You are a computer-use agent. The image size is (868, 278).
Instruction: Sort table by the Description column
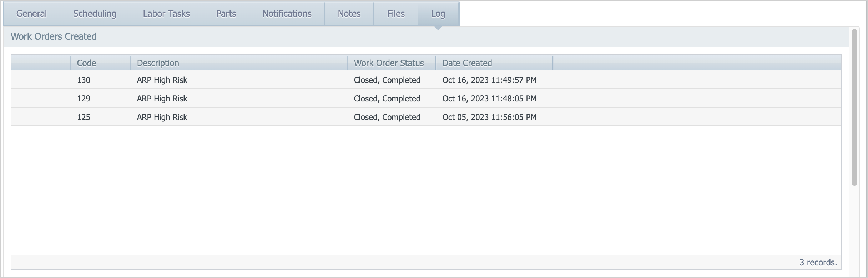pyautogui.click(x=158, y=63)
